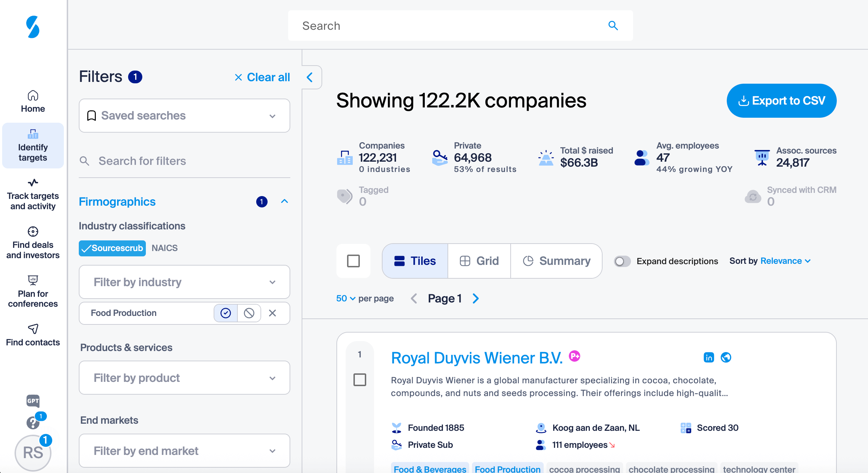Click the help question mark icon
Image resolution: width=868 pixels, height=473 pixels.
(x=33, y=422)
